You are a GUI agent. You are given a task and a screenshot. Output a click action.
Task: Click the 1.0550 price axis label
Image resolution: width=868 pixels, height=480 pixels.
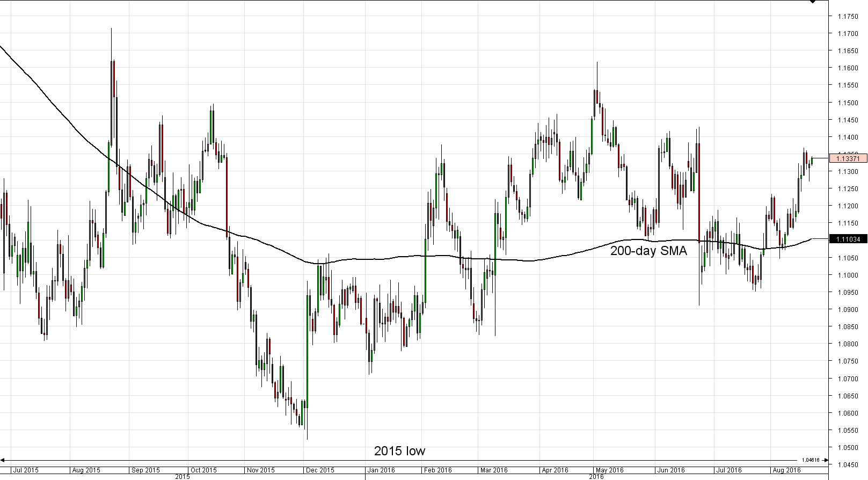pyautogui.click(x=848, y=431)
